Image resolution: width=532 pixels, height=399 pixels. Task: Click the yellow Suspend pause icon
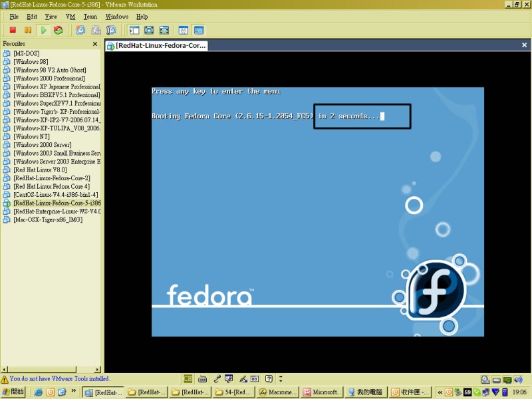pos(28,30)
